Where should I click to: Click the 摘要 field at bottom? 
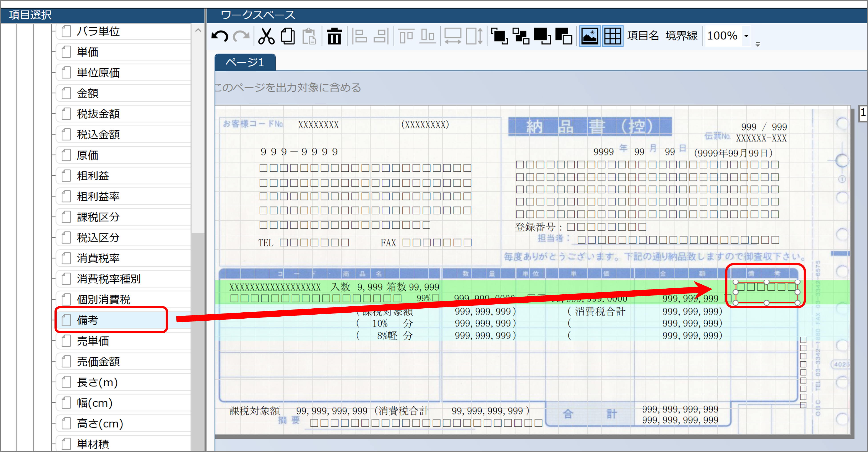tap(426, 423)
